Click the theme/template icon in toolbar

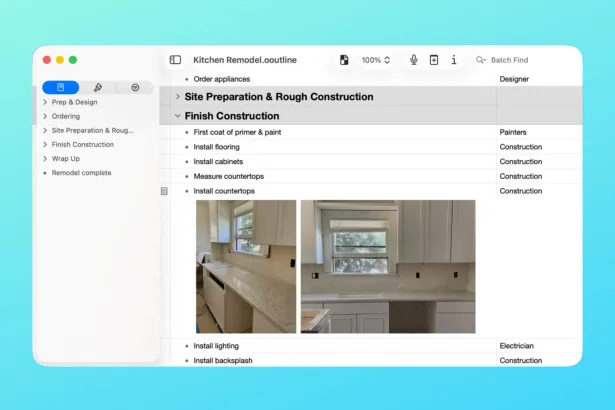pyautogui.click(x=344, y=60)
